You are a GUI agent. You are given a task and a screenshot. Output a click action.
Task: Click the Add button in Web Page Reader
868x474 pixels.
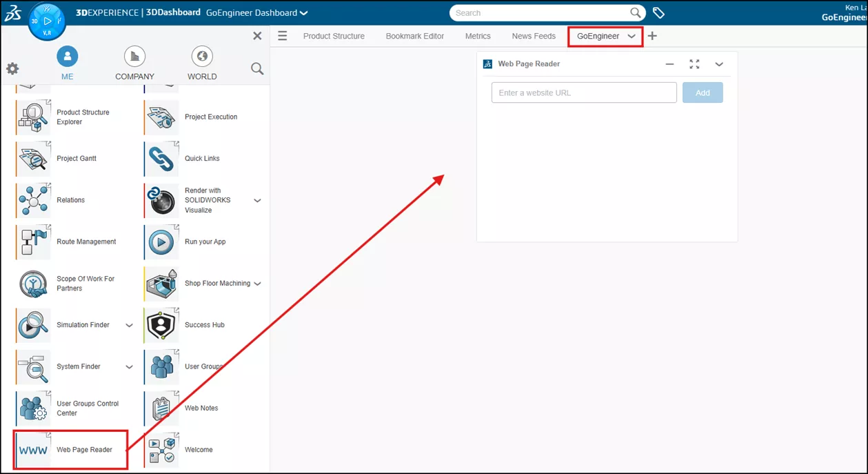coord(703,92)
